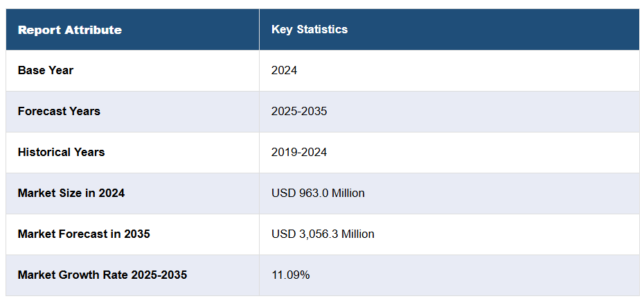Click the word Growth in the last row

tap(78, 275)
